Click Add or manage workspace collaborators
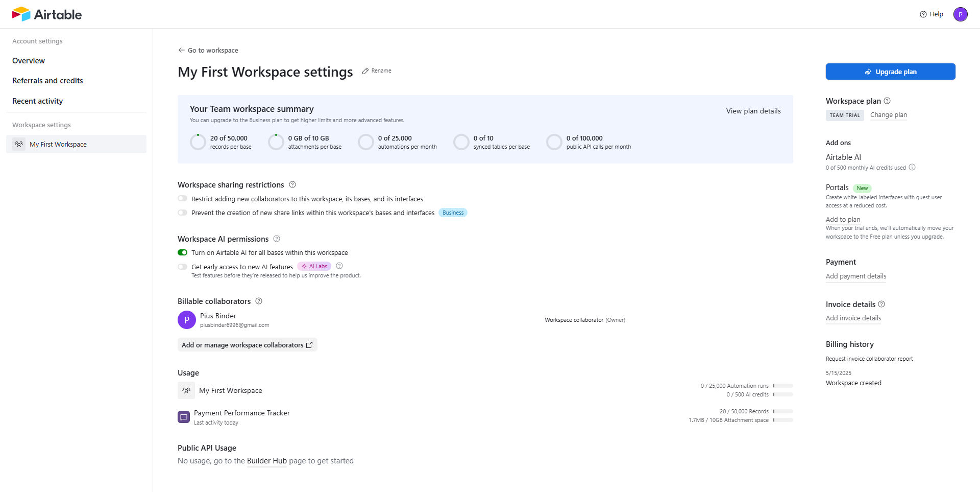 (x=248, y=345)
